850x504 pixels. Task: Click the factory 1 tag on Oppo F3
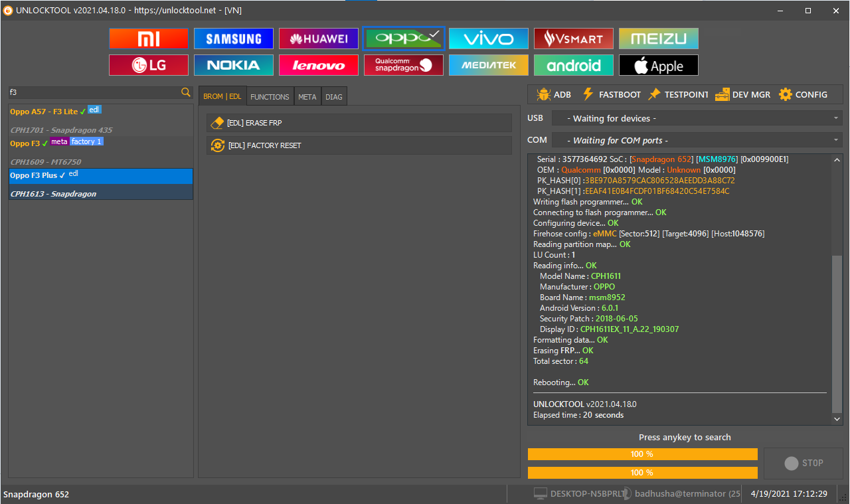pyautogui.click(x=86, y=141)
